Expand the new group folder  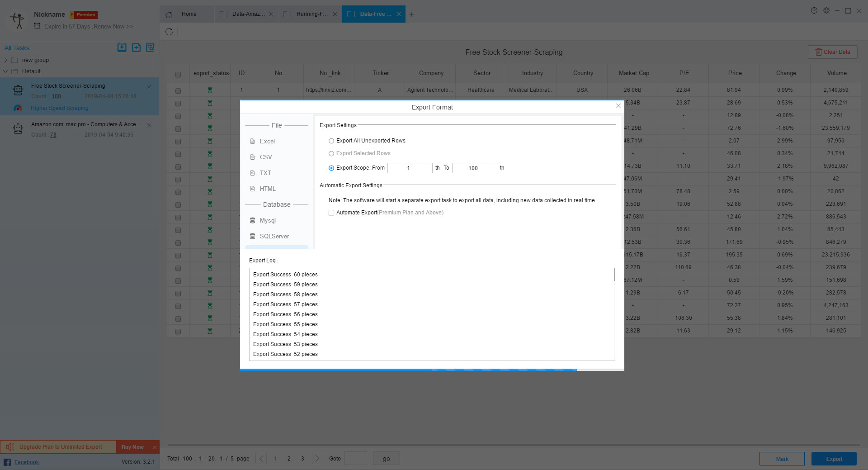5,60
